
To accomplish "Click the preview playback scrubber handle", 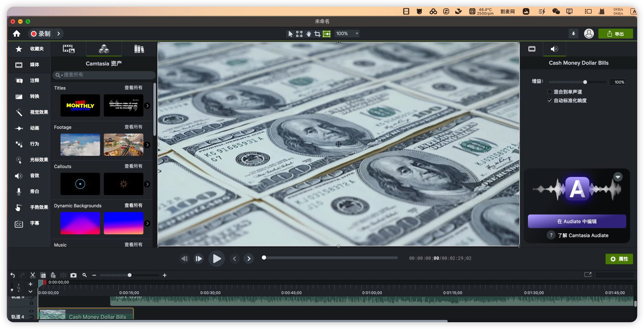I will click(x=264, y=258).
